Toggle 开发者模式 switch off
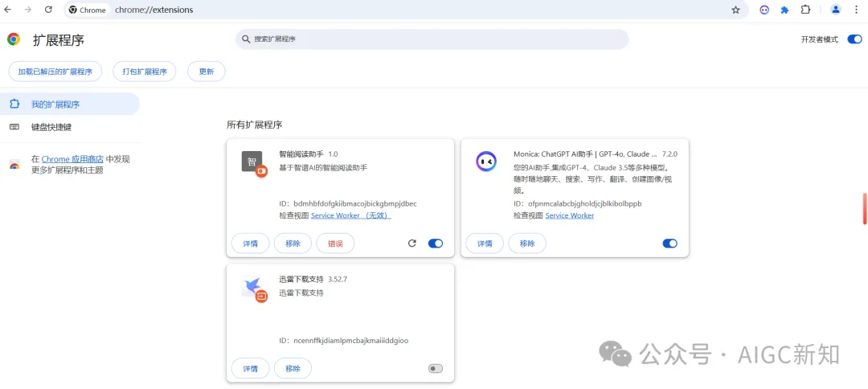868x389 pixels. tap(854, 39)
